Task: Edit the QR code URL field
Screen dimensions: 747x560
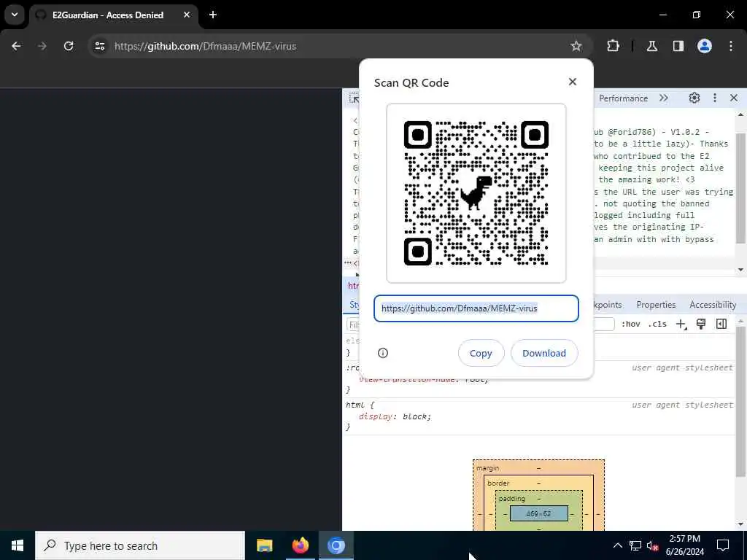Action: pyautogui.click(x=476, y=308)
